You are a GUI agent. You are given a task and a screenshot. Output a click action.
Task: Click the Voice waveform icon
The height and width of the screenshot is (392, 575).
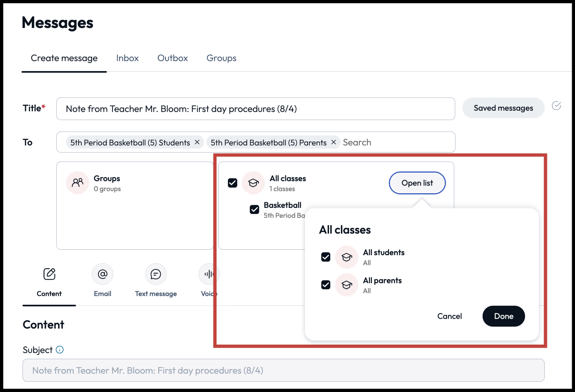[209, 274]
